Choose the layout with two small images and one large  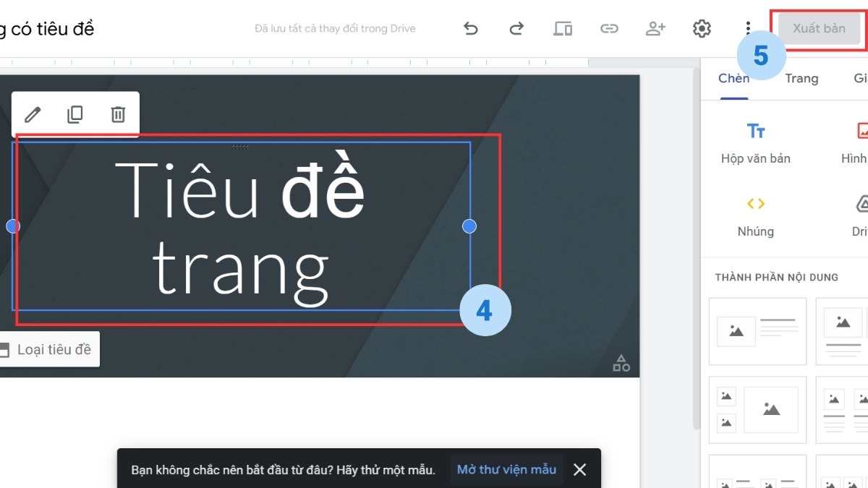[x=757, y=410]
